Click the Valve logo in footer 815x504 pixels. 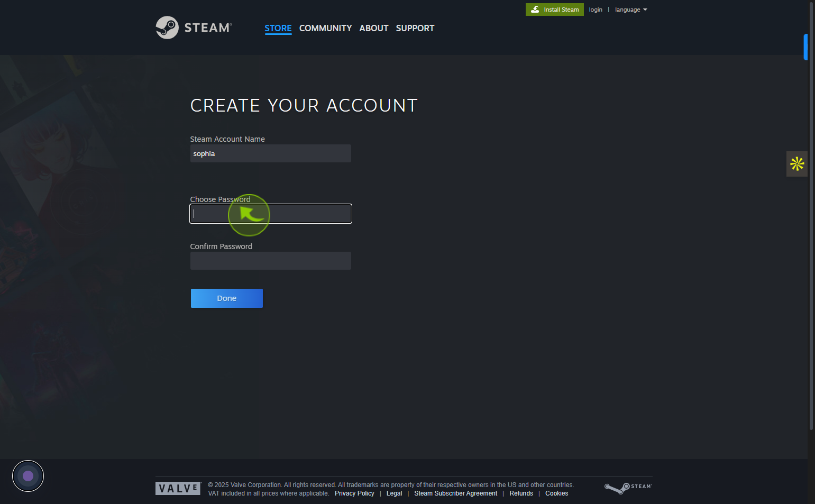click(x=178, y=488)
